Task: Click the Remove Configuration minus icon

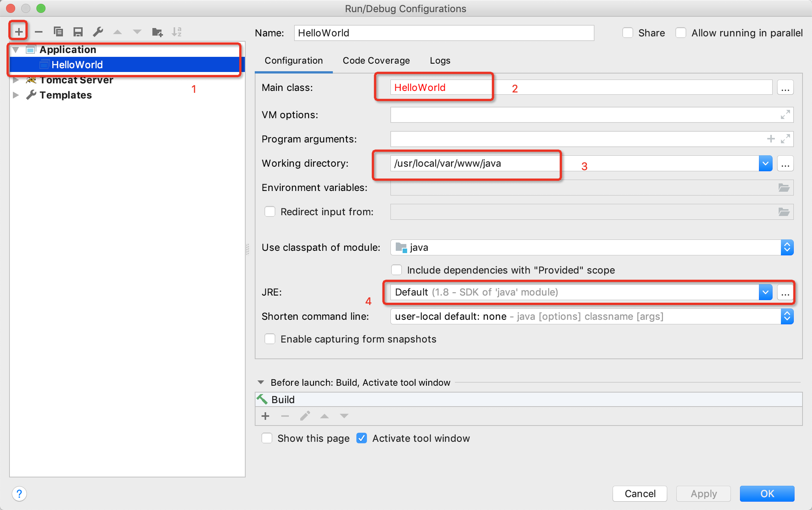Action: point(38,32)
